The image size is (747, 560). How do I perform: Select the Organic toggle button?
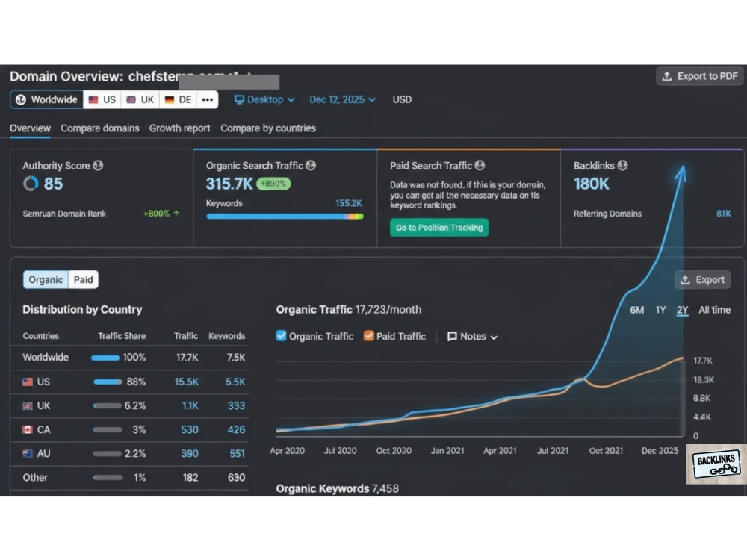[46, 279]
